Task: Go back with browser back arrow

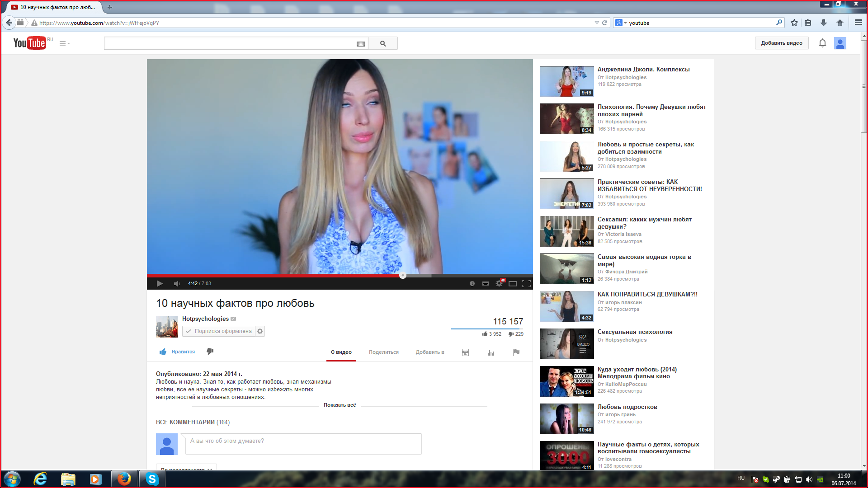Action: tap(9, 23)
